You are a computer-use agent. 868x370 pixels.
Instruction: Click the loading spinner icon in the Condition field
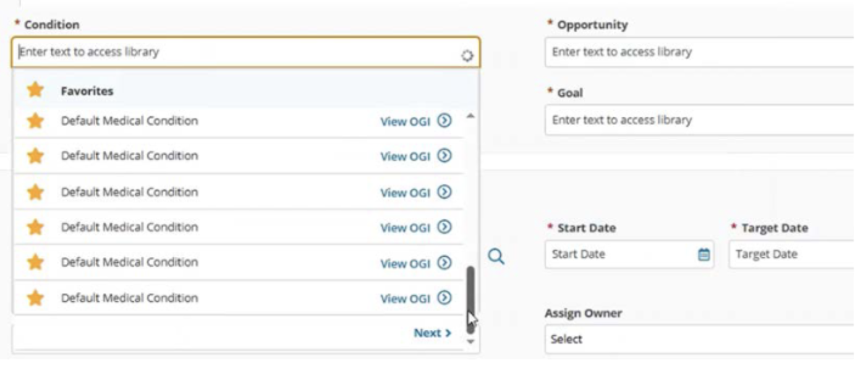[x=467, y=56]
